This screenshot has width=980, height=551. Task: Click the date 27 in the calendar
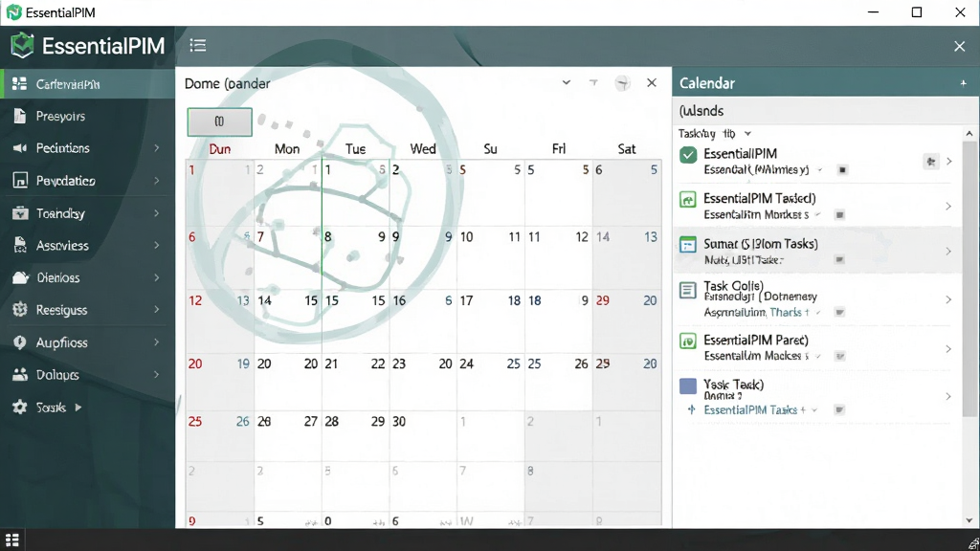click(x=311, y=421)
